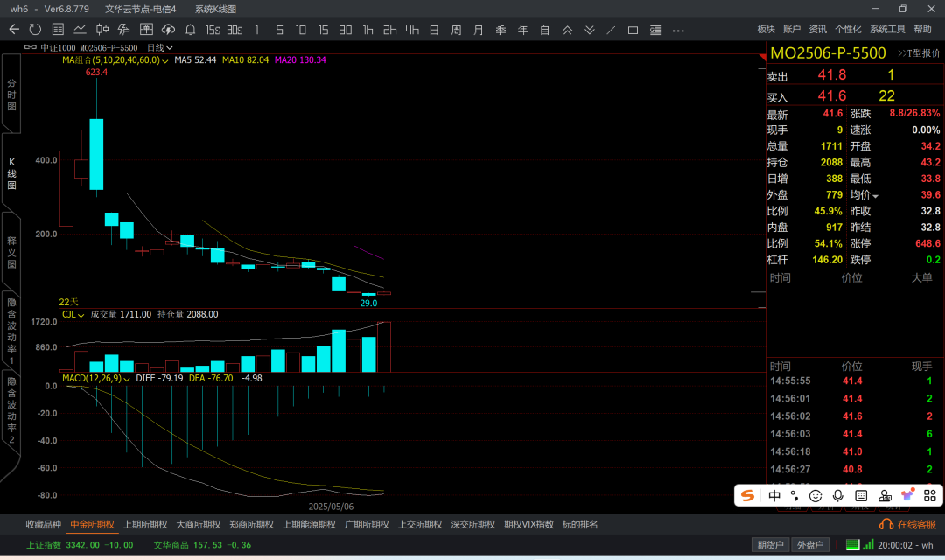945x560 pixels.
Task: Select the weekly 周 period
Action: point(456,30)
